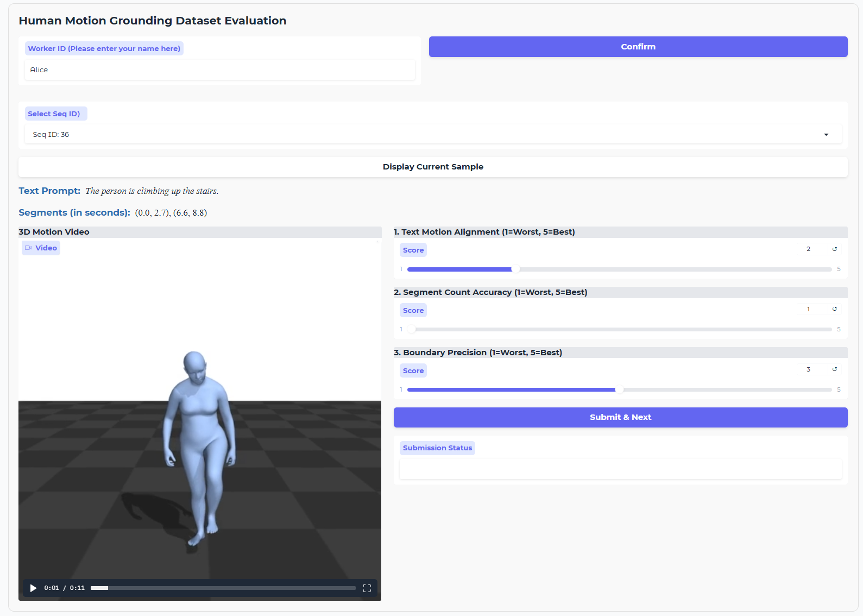Click Display Current Sample button

433,167
